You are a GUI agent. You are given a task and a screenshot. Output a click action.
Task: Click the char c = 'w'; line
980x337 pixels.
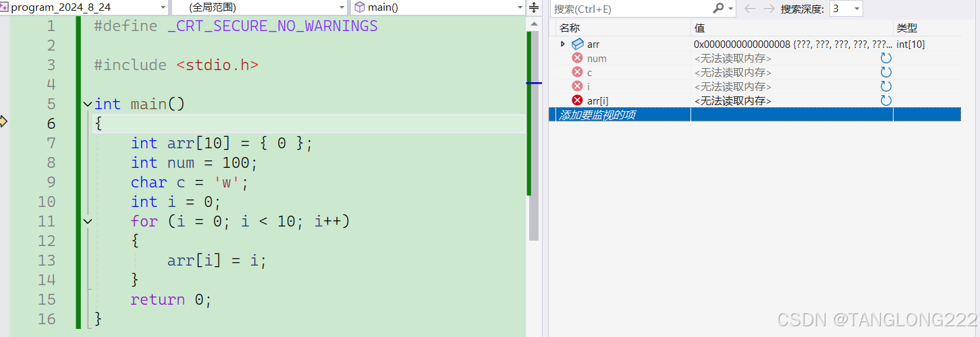(190, 183)
